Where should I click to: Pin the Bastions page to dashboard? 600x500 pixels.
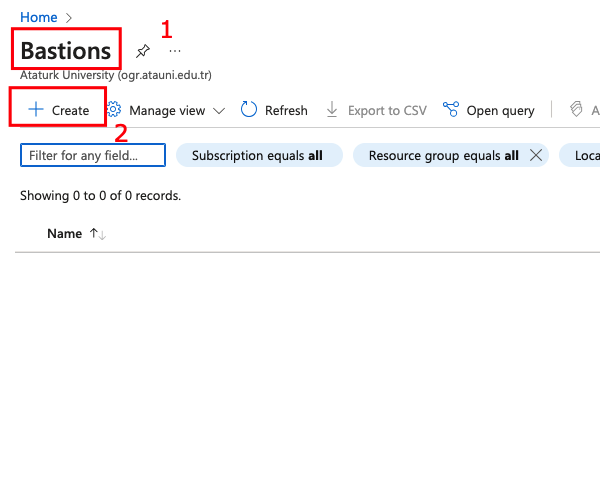coord(143,51)
